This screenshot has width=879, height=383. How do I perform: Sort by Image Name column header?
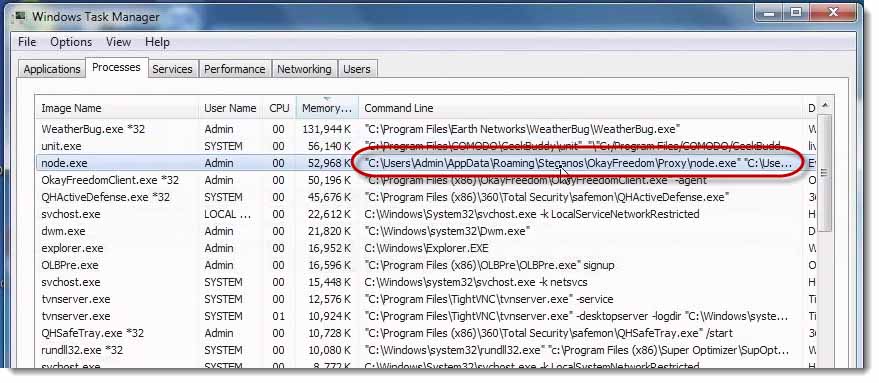[x=117, y=108]
